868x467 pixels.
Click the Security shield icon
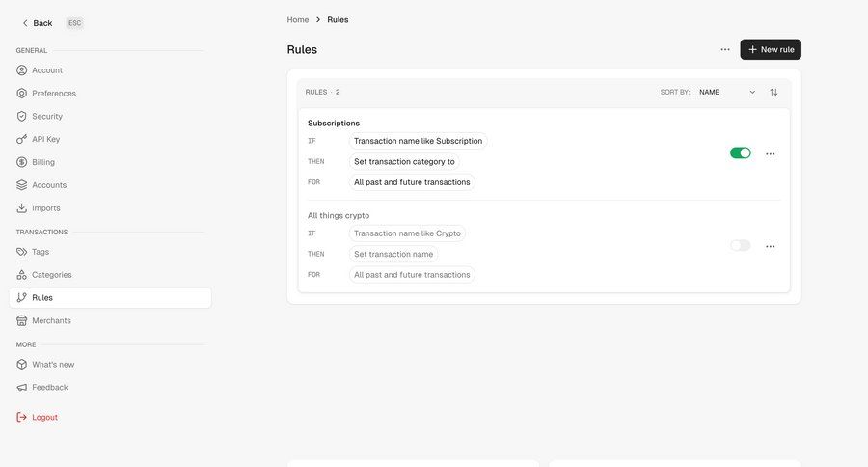click(x=21, y=117)
